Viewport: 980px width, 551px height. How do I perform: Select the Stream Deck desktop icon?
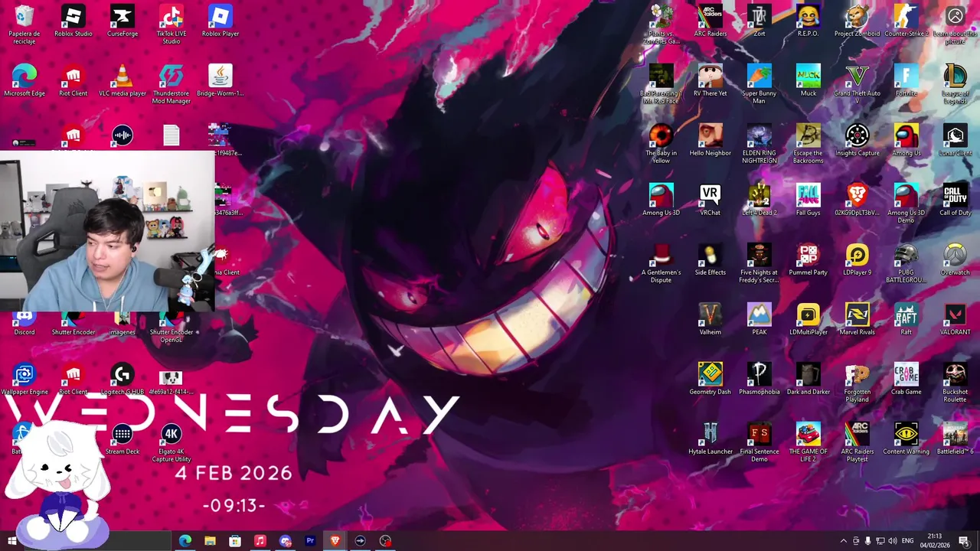click(122, 439)
